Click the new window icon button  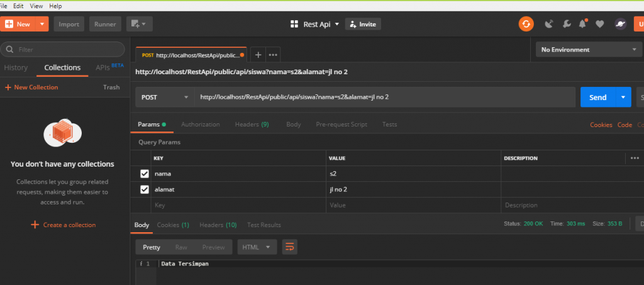[139, 24]
